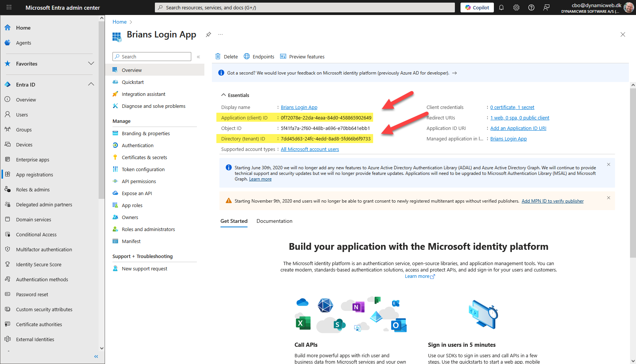Screen dimensions: 636x364
Task: Collapse the resource menu with double chevron
Action: (198, 57)
